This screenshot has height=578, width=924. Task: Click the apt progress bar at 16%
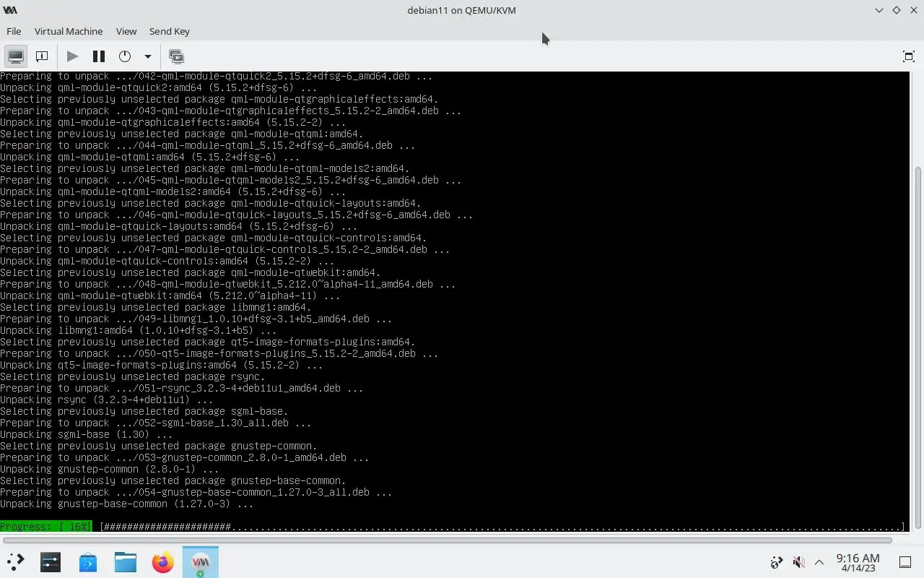[453, 527]
